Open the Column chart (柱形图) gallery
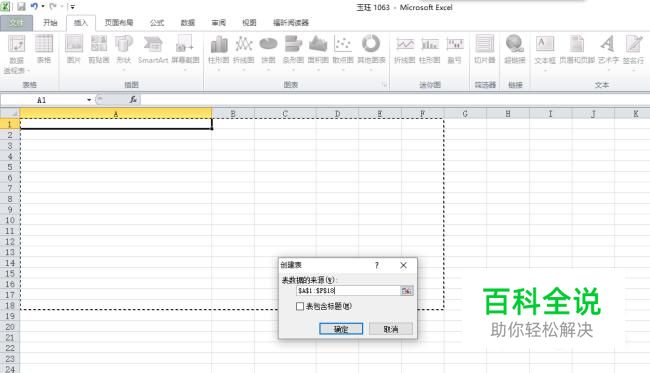 pos(218,52)
